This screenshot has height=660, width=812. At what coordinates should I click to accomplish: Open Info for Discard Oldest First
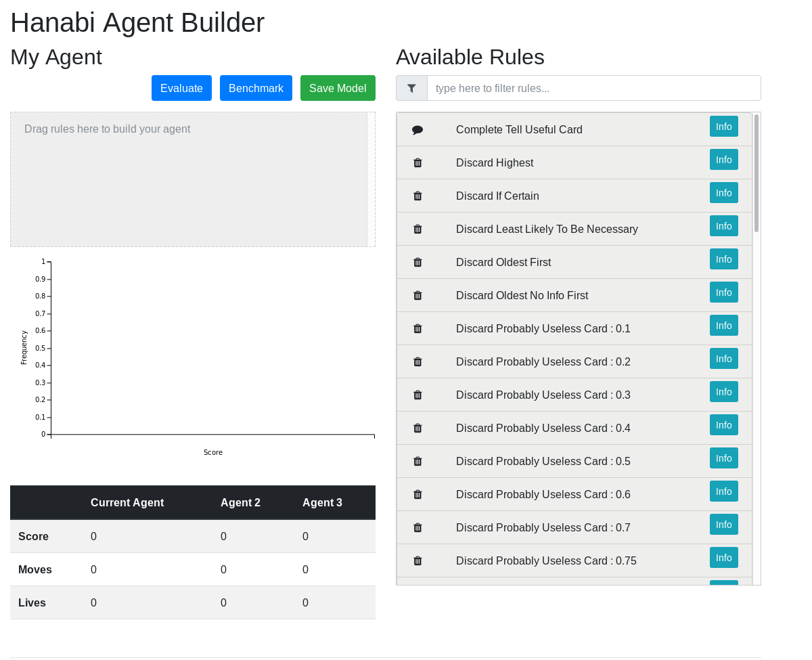point(724,259)
